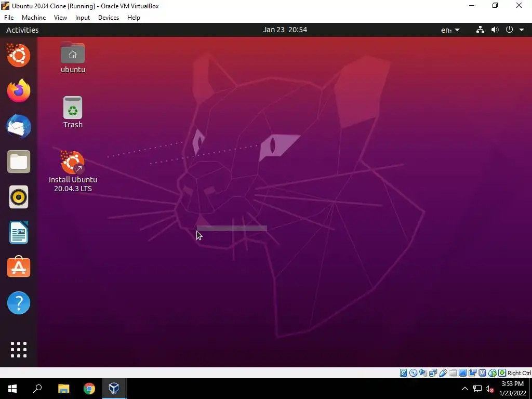The height and width of the screenshot is (399, 532).
Task: Select the Trash icon on desktop
Action: click(x=73, y=112)
